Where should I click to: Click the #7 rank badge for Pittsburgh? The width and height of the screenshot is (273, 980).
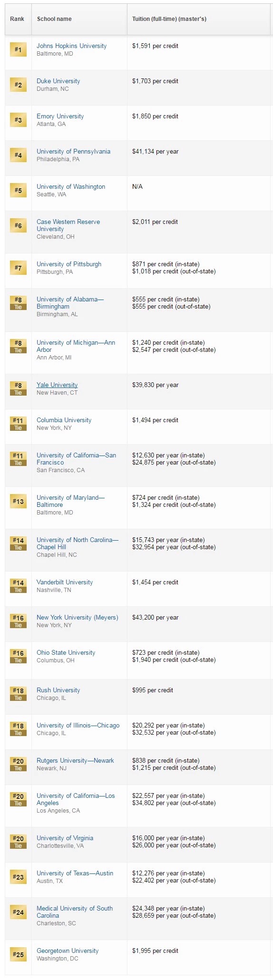point(18,268)
